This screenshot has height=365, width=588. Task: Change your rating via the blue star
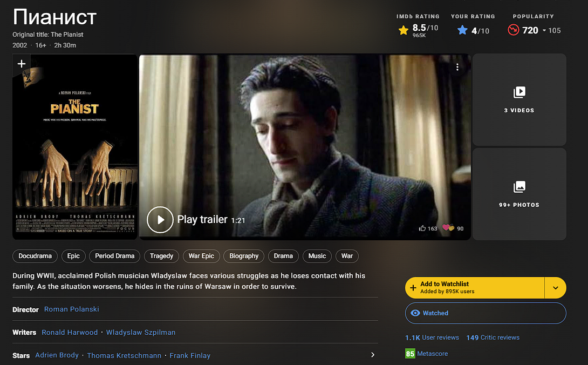coord(462,30)
